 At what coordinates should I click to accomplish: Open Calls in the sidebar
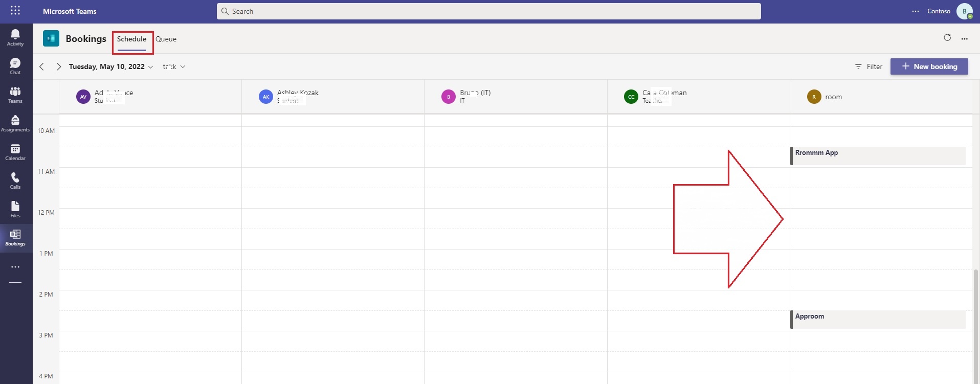coord(15,180)
